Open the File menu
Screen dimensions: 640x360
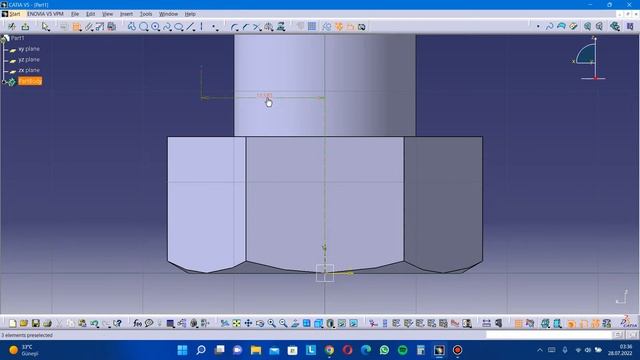click(x=75, y=14)
